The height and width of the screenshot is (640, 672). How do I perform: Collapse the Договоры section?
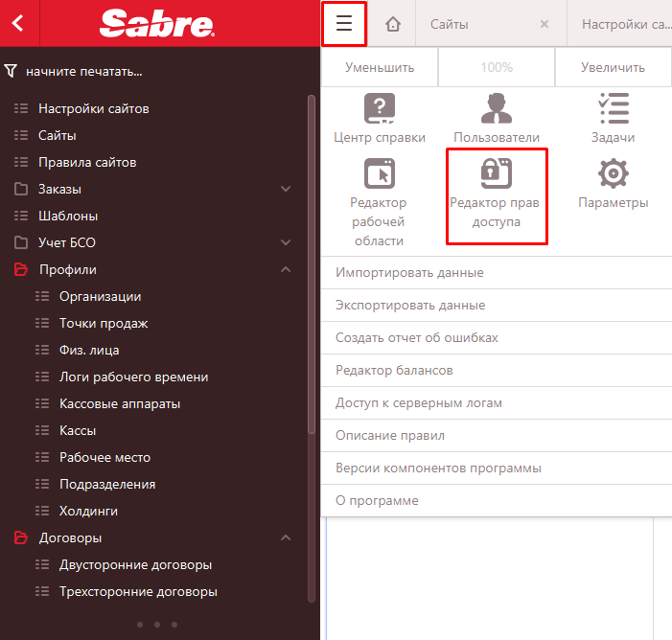pos(285,538)
